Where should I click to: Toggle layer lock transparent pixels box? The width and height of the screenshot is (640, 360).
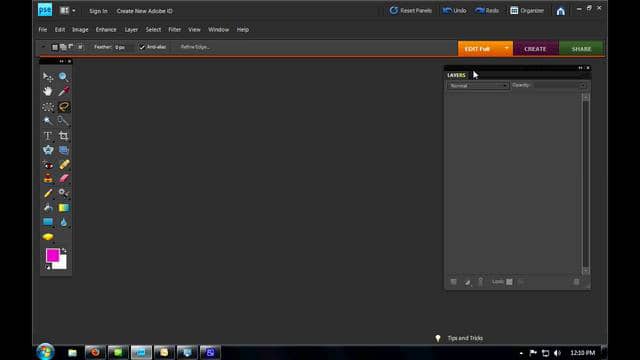(509, 282)
